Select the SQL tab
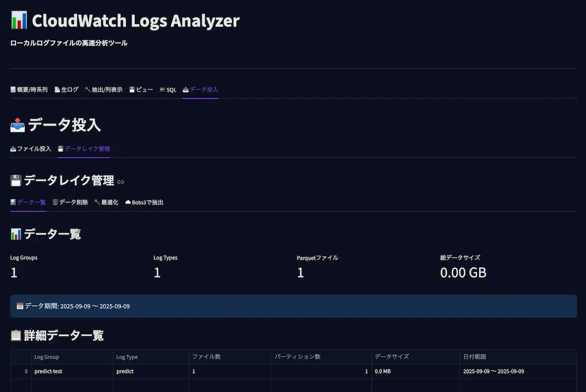The width and height of the screenshot is (586, 392). tap(168, 90)
